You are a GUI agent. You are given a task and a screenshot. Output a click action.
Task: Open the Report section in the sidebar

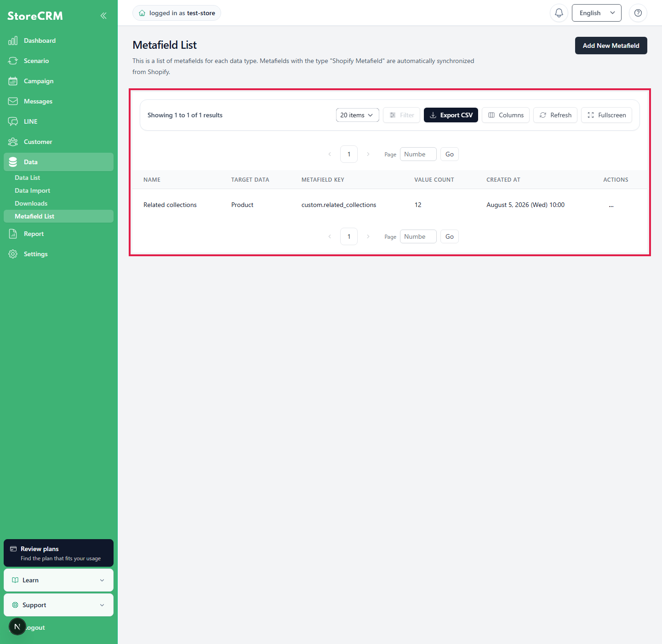[58, 234]
